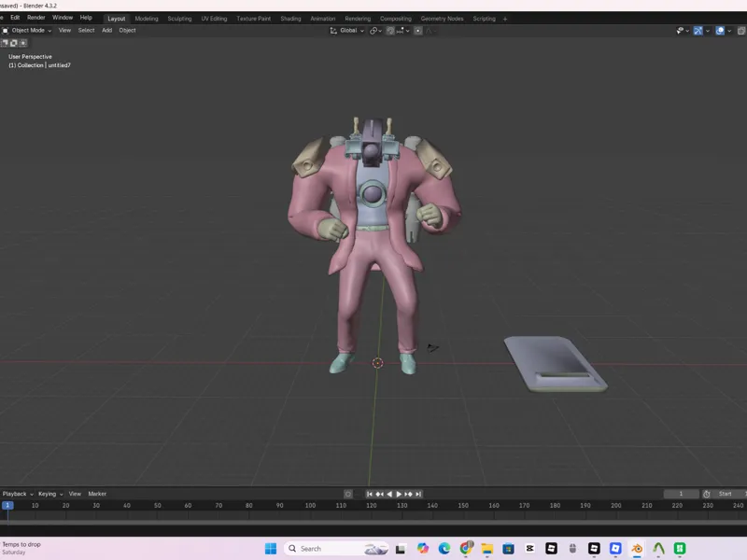Jump to the previous keyframe
This screenshot has width=747, height=560.
(380, 494)
